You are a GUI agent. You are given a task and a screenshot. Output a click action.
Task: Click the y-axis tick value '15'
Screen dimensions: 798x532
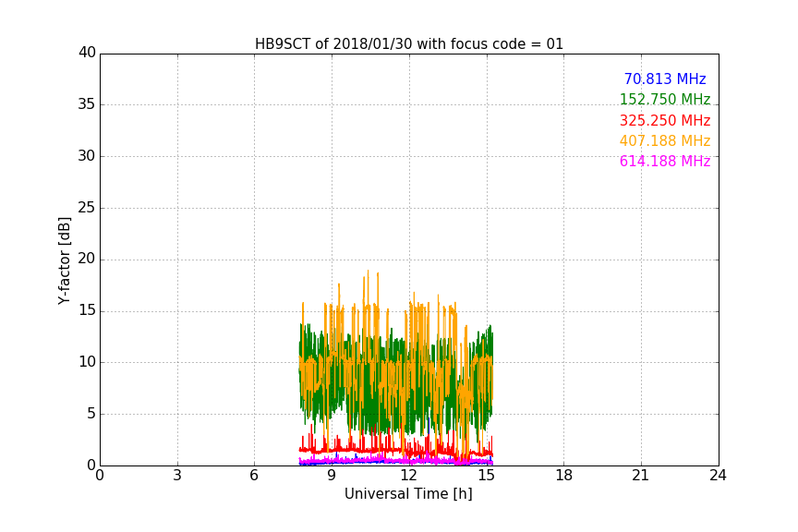[x=87, y=310]
